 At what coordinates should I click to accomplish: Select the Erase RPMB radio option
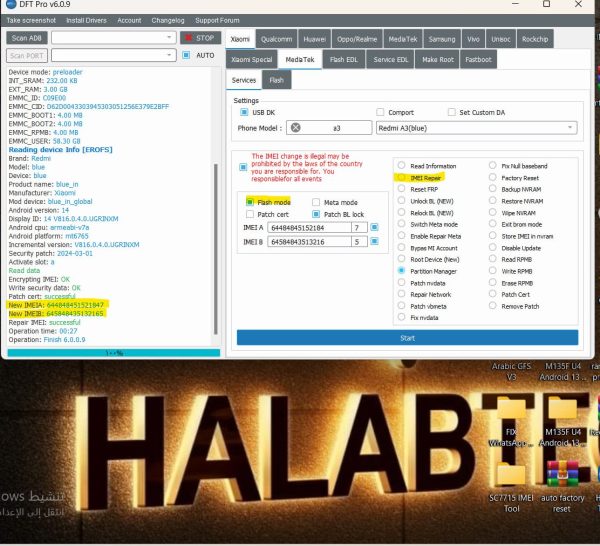492,282
